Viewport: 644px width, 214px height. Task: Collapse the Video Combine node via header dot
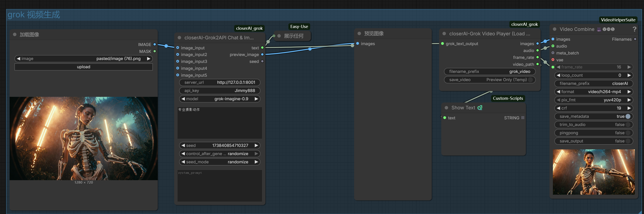click(554, 29)
